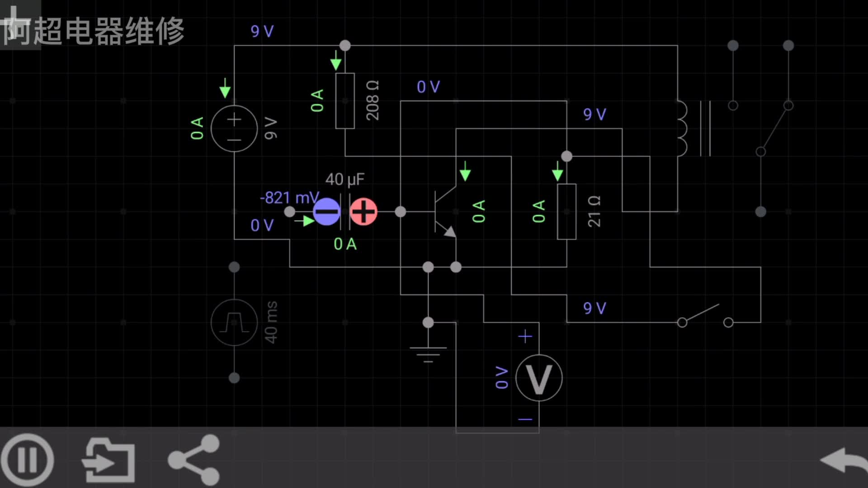Click the junction node above 208 Ω resistor
This screenshot has width=868, height=488.
pyautogui.click(x=345, y=45)
